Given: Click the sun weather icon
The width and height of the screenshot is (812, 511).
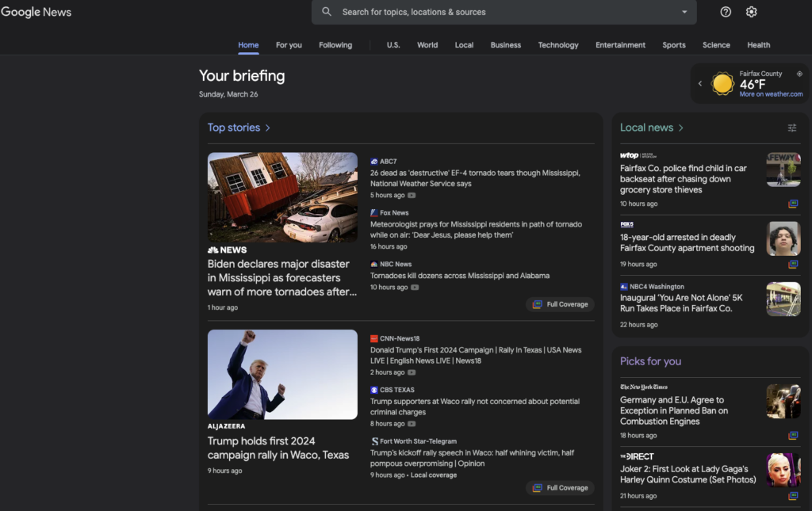Looking at the screenshot, I should [722, 84].
